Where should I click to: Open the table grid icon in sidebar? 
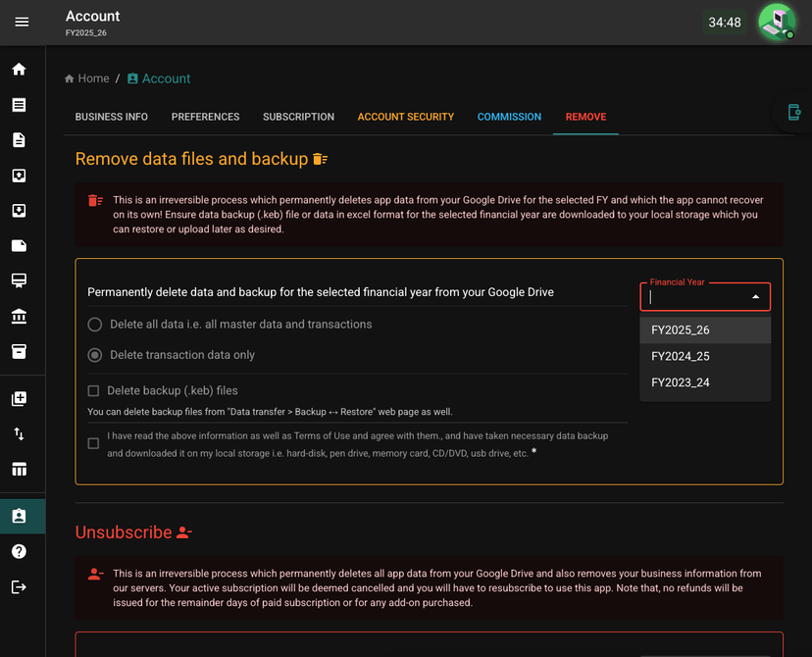tap(20, 469)
